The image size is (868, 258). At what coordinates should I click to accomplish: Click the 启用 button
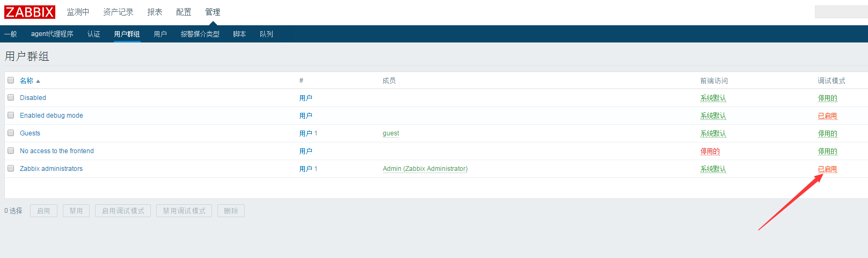pyautogui.click(x=43, y=211)
